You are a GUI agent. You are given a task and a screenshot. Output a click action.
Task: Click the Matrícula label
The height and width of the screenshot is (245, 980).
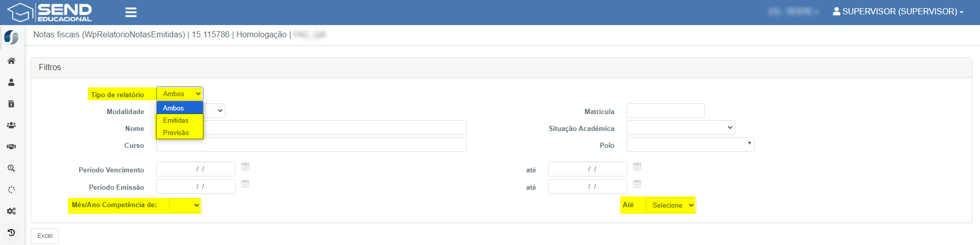(599, 112)
